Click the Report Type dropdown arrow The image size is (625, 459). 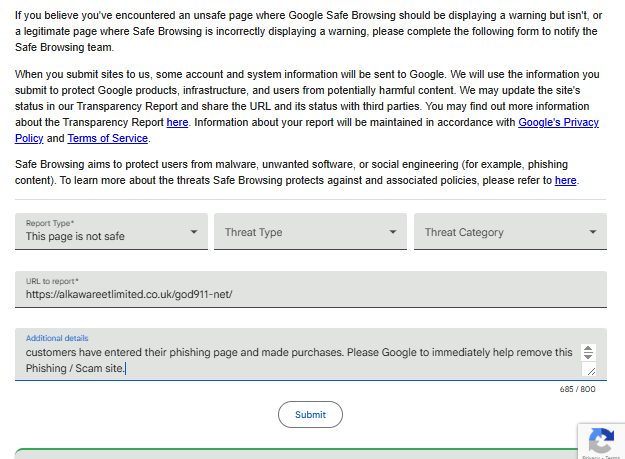pyautogui.click(x=194, y=232)
